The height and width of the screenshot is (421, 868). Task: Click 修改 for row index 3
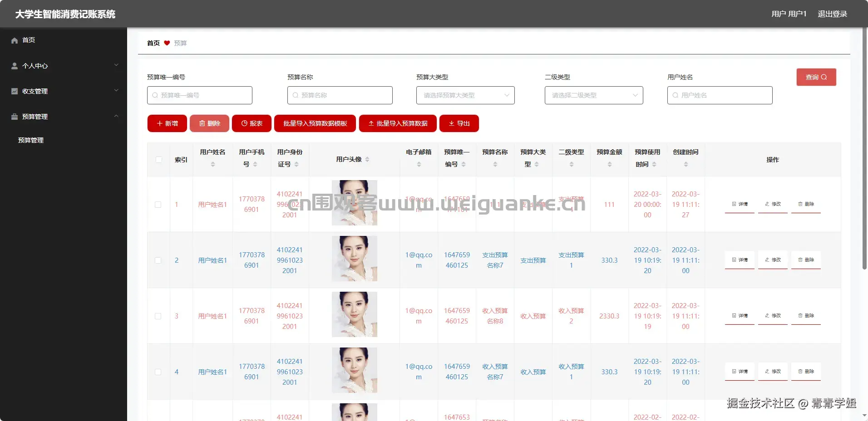coord(773,316)
